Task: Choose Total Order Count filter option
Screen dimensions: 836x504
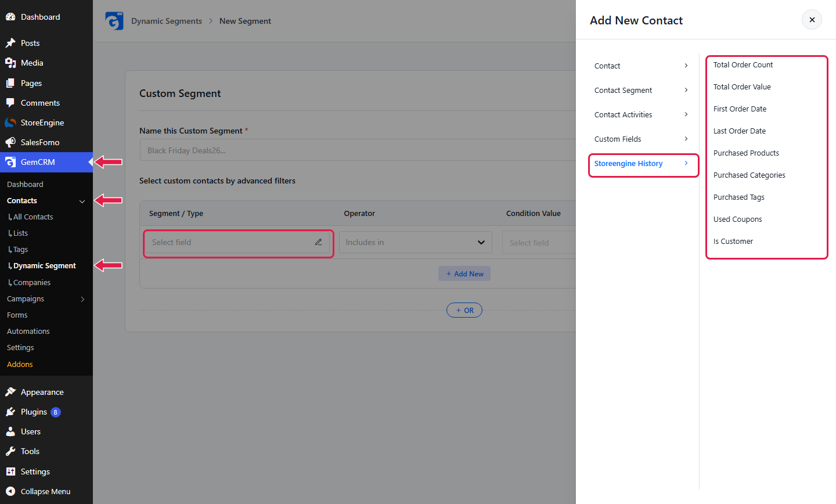Action: tap(743, 64)
